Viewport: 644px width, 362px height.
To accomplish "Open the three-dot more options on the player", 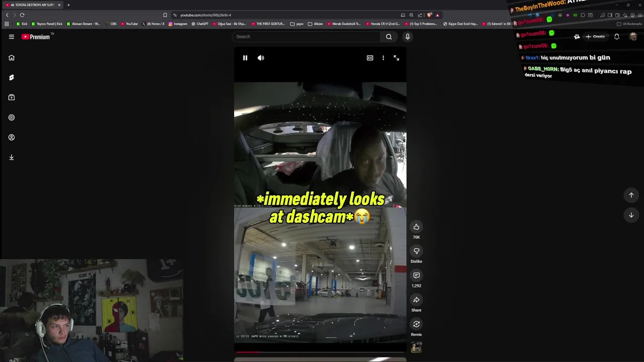I will 383,58.
